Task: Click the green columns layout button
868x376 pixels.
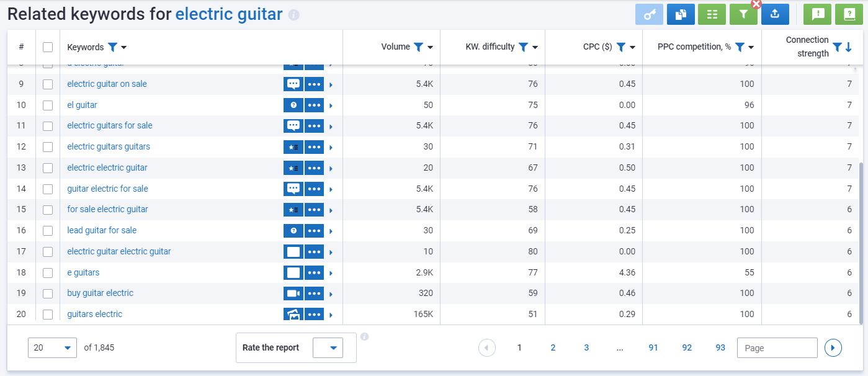Action: pyautogui.click(x=712, y=14)
